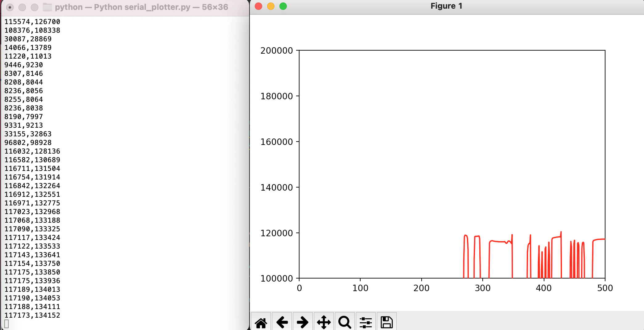This screenshot has height=330, width=644.
Task: Click the y-axis label 160000
Action: (x=277, y=142)
